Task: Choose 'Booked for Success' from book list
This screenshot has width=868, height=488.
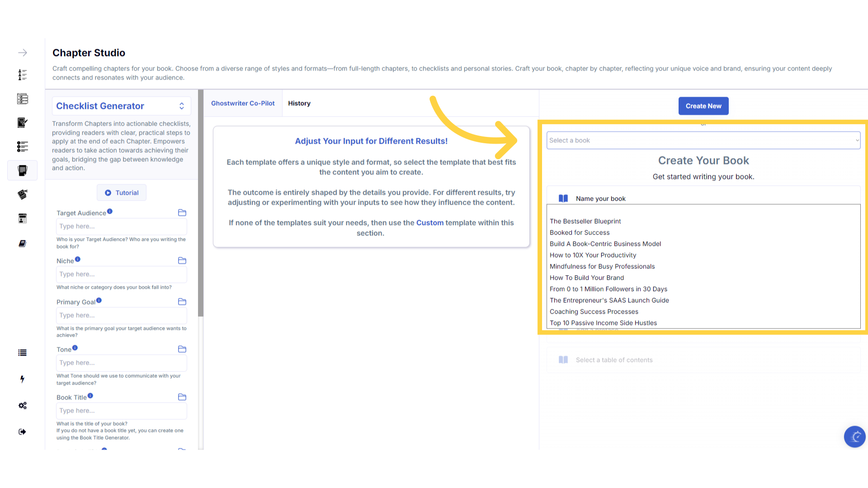Action: (x=580, y=233)
